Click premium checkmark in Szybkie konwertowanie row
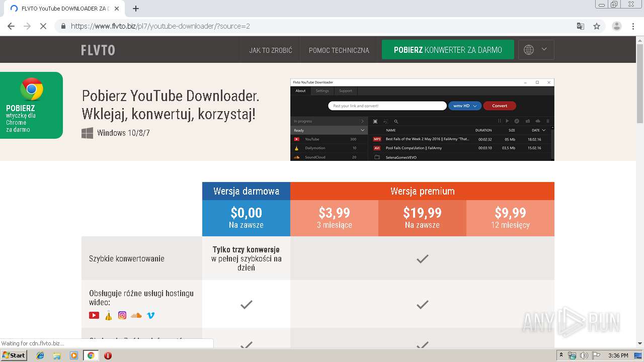Screen dimensions: 644x362 point(422,258)
